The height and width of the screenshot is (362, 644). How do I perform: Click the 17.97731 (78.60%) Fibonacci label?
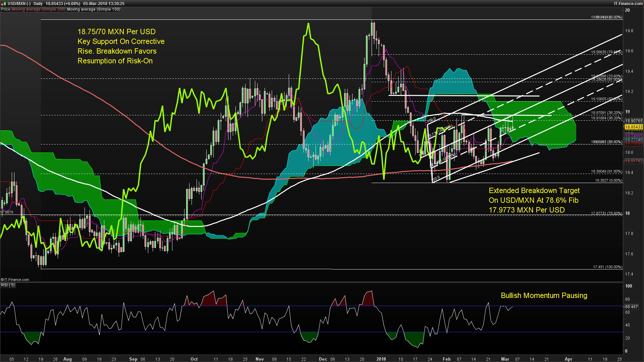(606, 213)
